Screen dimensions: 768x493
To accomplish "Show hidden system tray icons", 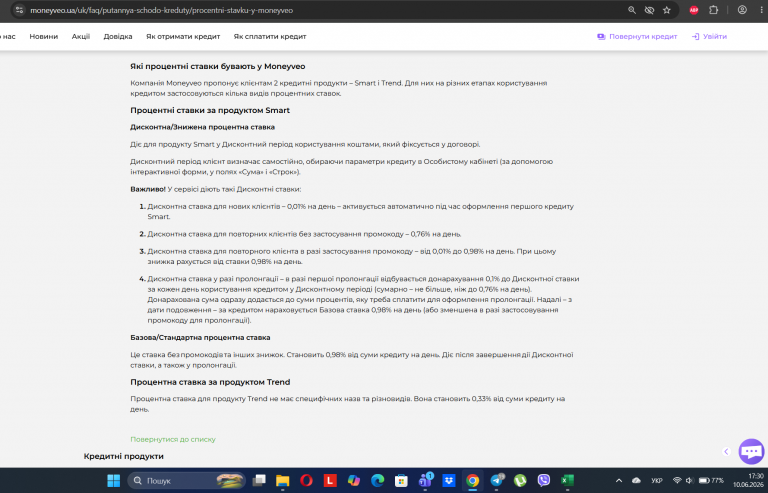I will click(619, 481).
